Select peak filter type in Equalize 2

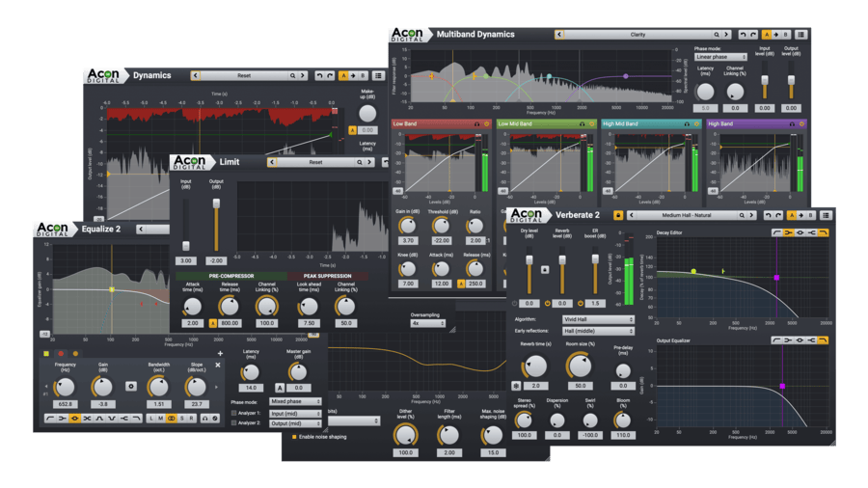(x=74, y=419)
